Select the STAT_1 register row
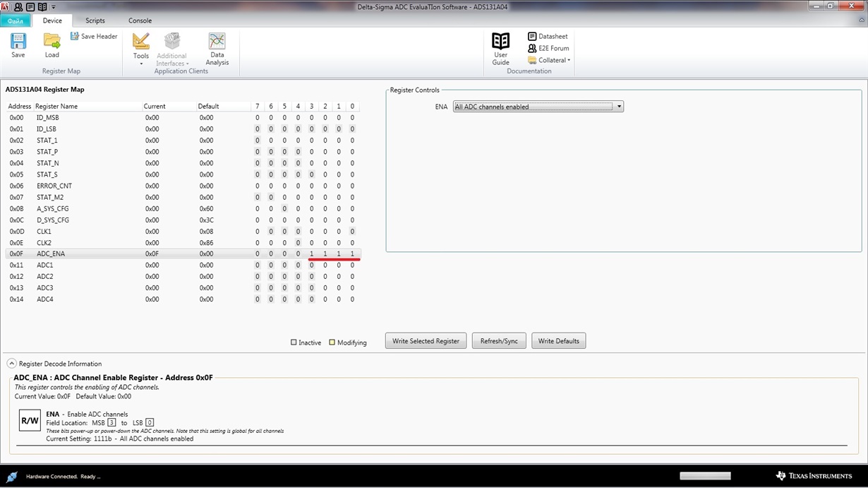This screenshot has width=868, height=488. [x=183, y=141]
